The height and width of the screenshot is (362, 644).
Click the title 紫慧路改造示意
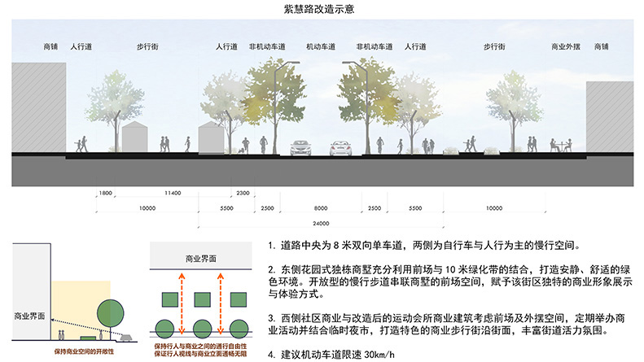tap(320, 10)
